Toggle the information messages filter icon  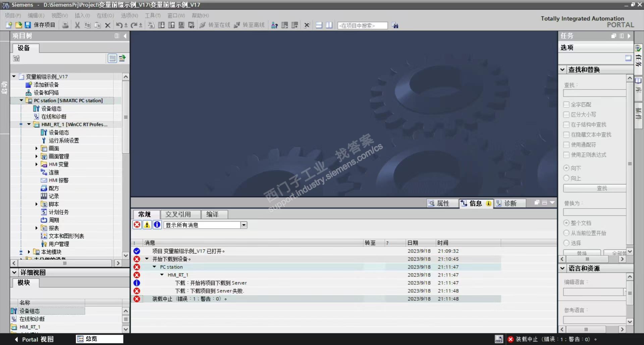(x=157, y=225)
